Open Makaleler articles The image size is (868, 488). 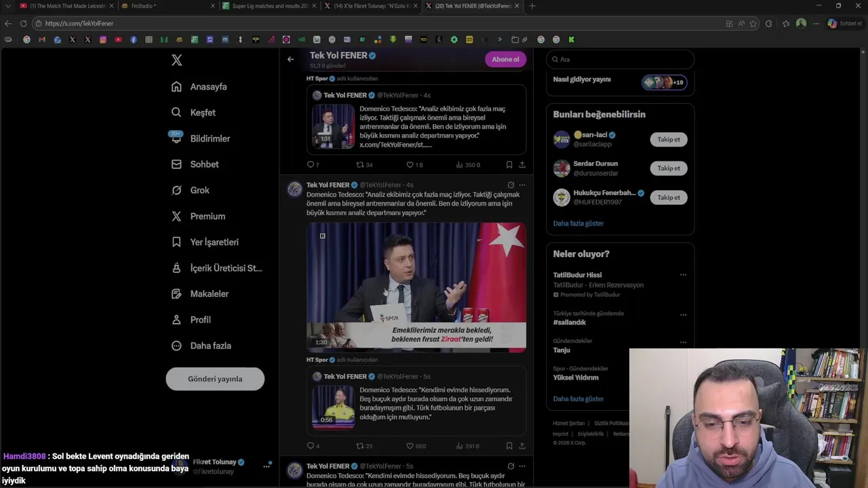point(200,293)
